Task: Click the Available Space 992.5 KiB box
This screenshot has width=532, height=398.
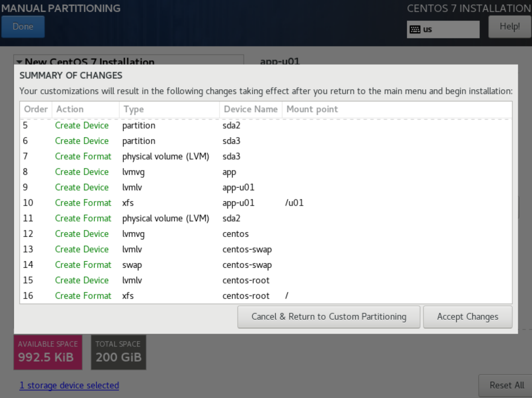Action: pyautogui.click(x=48, y=352)
